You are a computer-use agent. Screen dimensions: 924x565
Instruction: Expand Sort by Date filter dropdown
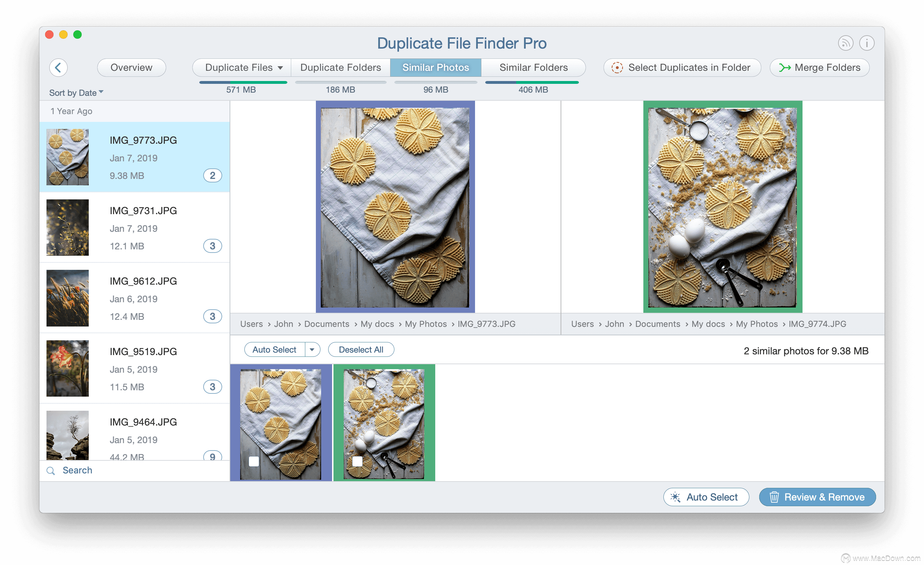(75, 92)
